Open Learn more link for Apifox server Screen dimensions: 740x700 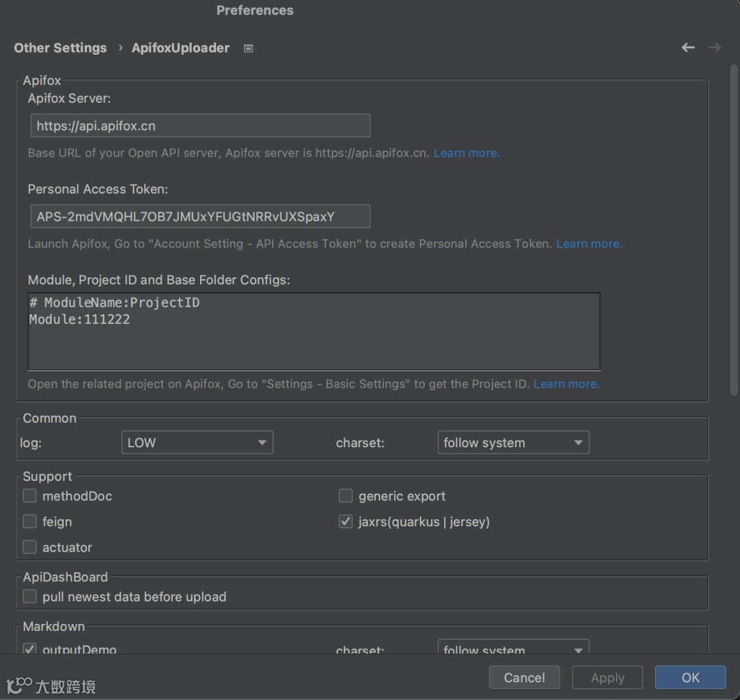click(x=467, y=153)
